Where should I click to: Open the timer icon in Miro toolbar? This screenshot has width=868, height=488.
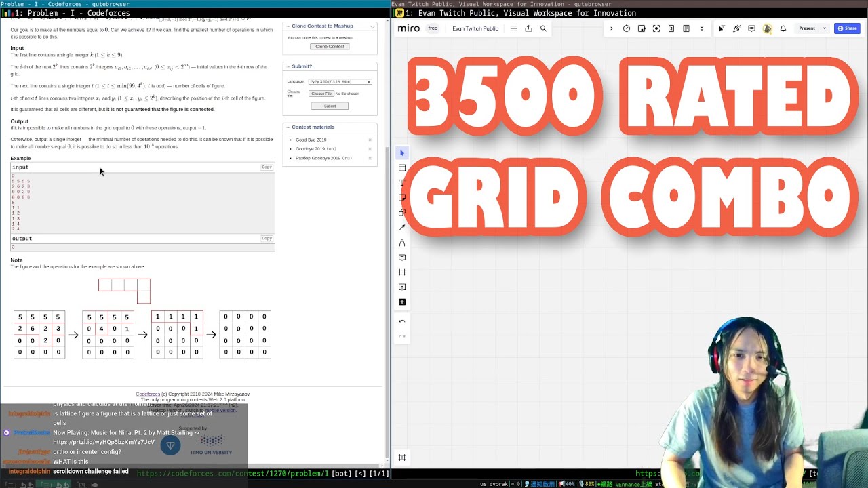[x=627, y=28]
